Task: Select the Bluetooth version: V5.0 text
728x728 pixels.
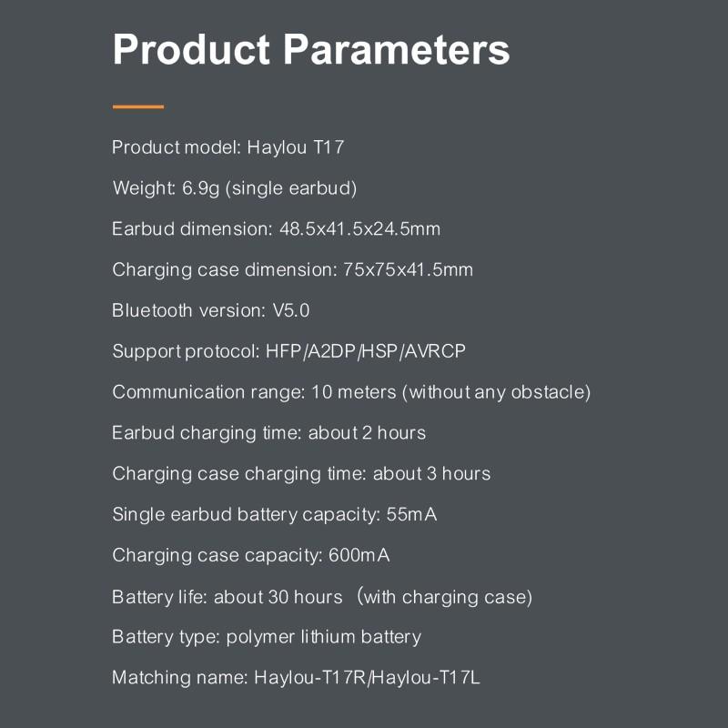Action: coord(211,310)
